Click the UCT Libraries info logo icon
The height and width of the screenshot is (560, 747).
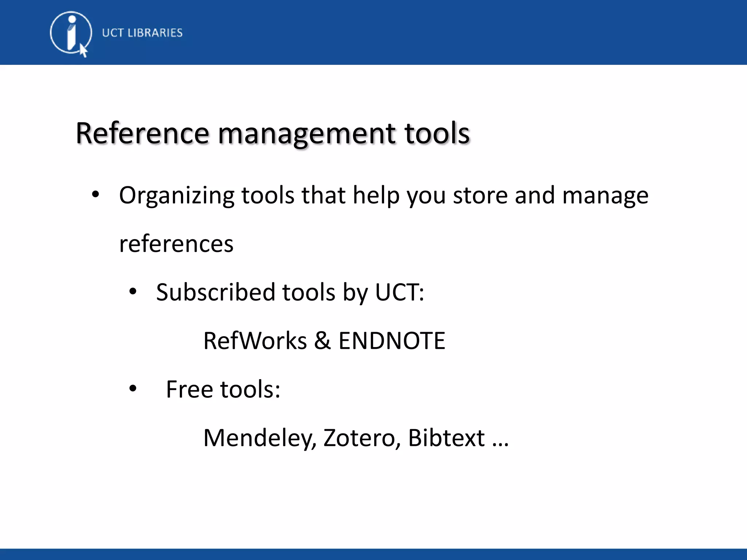click(x=70, y=33)
